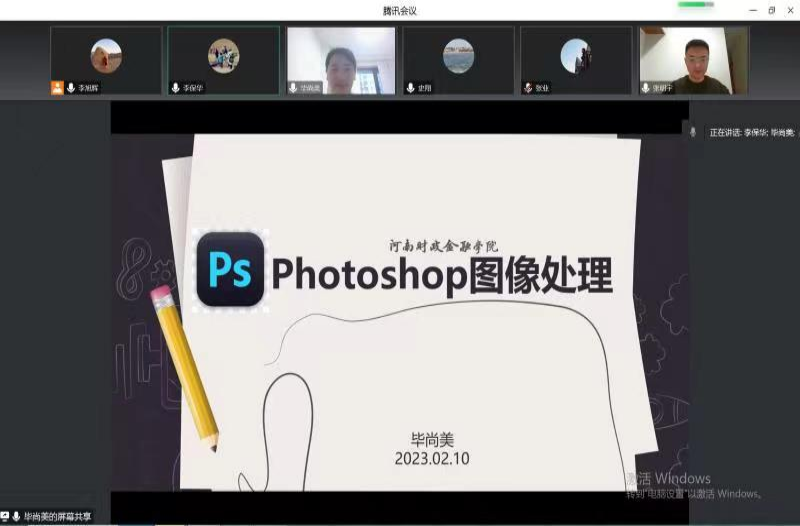Open the rightmost participant's webcam video
The image size is (800, 526).
(693, 58)
